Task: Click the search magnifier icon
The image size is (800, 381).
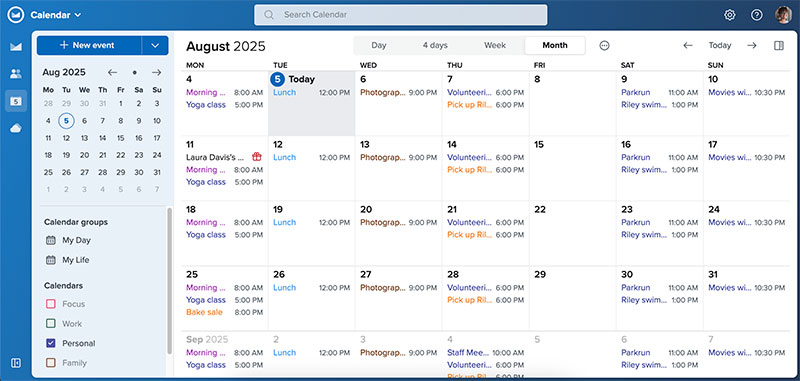Action: [269, 15]
